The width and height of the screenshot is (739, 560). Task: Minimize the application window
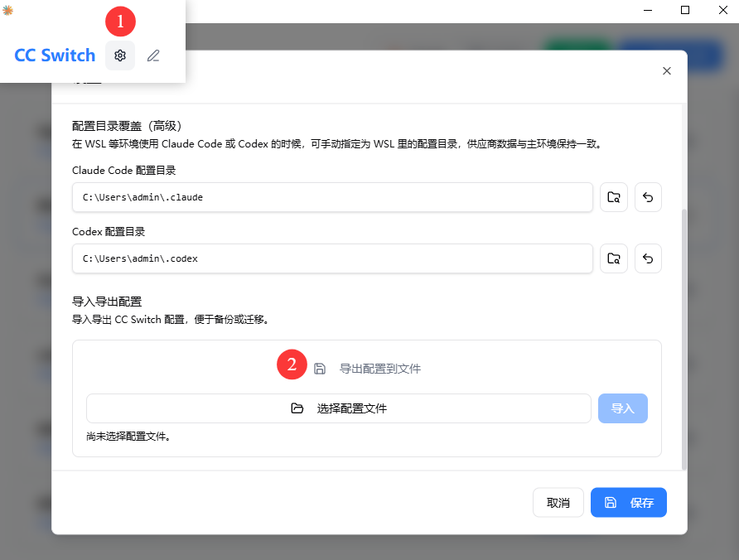(x=647, y=10)
